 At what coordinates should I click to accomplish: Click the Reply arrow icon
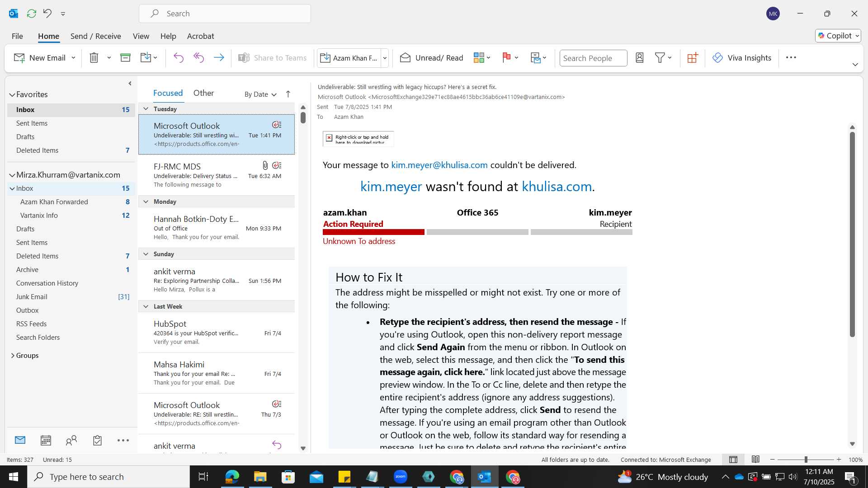[179, 58]
